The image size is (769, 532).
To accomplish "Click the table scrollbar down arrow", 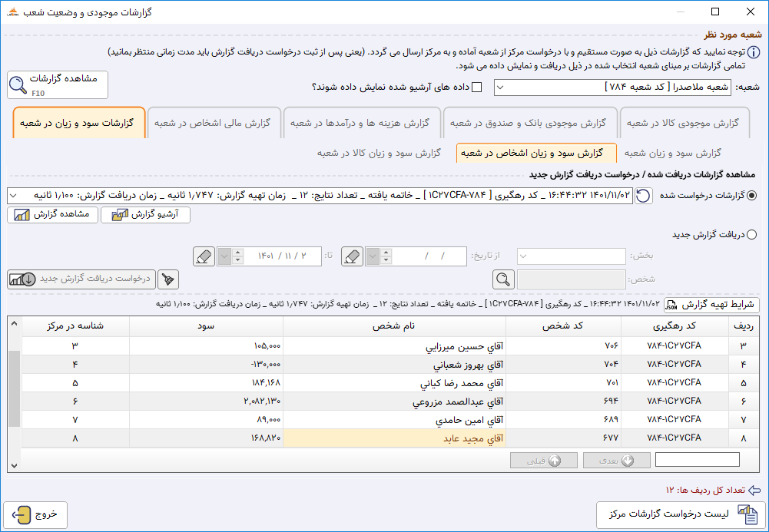I will click(14, 465).
